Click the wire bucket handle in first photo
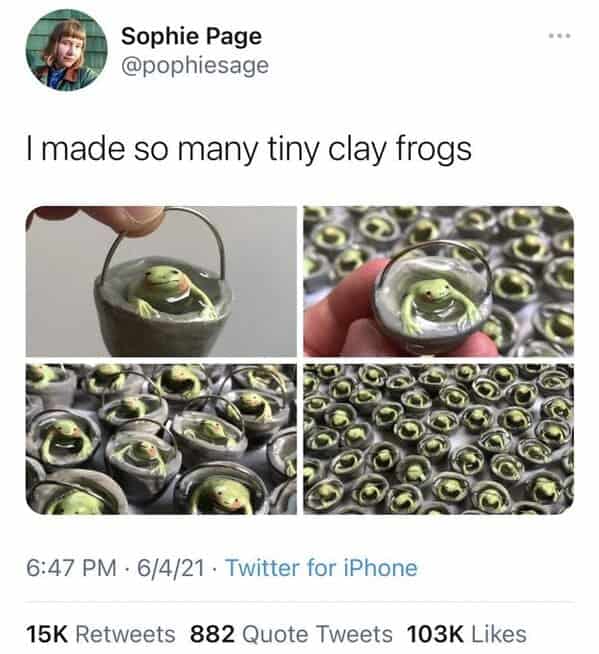 point(167,240)
